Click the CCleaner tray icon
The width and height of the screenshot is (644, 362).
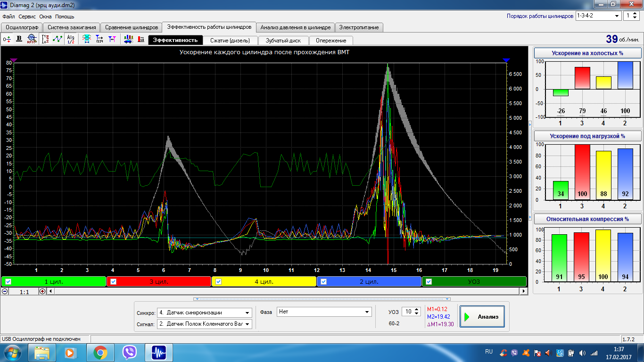tap(504, 353)
